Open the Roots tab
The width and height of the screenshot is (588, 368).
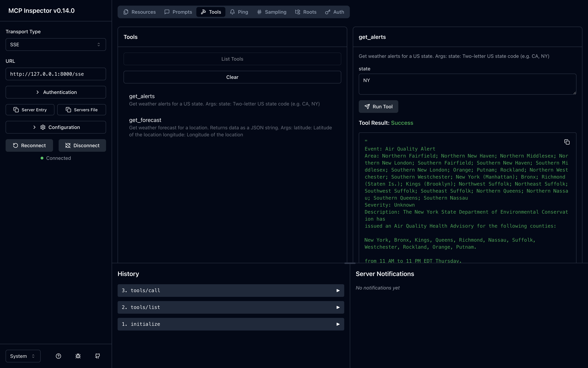point(306,12)
